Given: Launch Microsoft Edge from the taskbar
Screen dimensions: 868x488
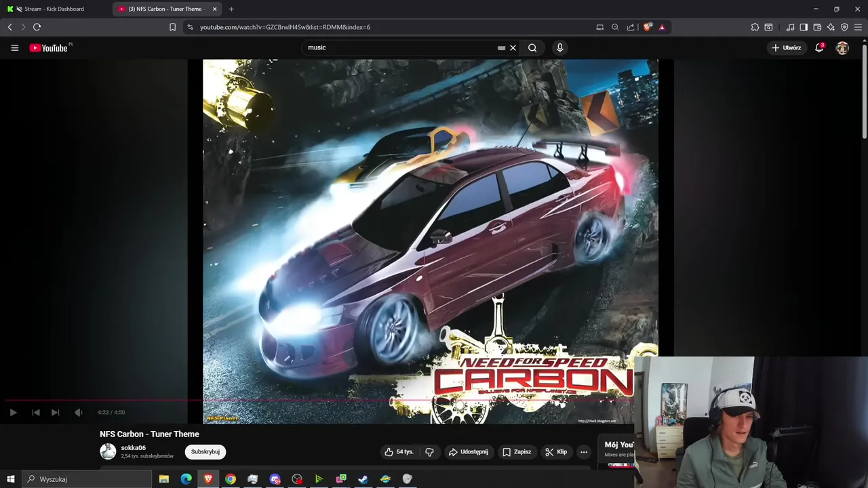Looking at the screenshot, I should coord(186,479).
